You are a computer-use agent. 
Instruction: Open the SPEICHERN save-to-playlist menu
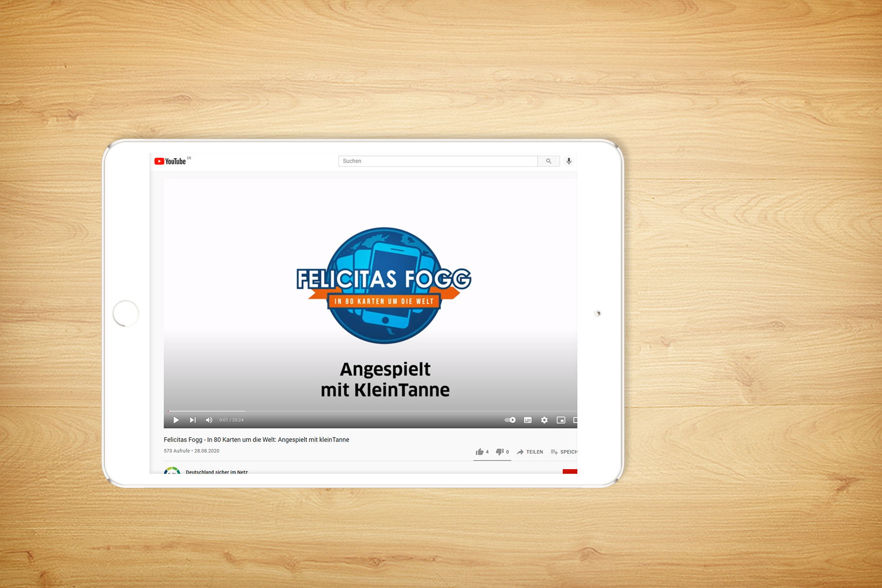point(566,452)
